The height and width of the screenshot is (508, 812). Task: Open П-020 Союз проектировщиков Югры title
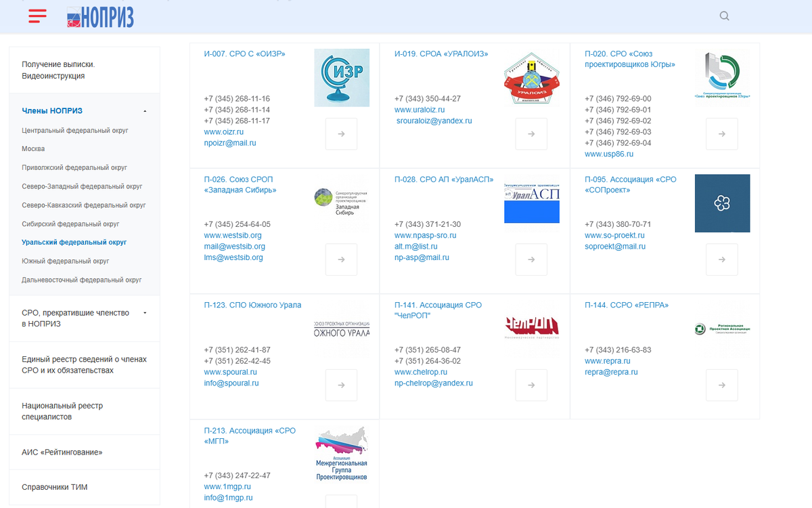coord(630,60)
